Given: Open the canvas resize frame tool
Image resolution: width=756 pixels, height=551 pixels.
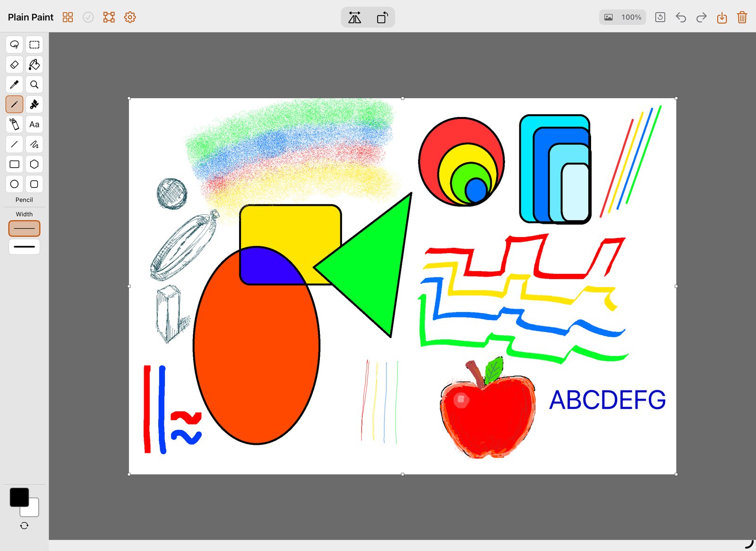Looking at the screenshot, I should click(x=109, y=17).
